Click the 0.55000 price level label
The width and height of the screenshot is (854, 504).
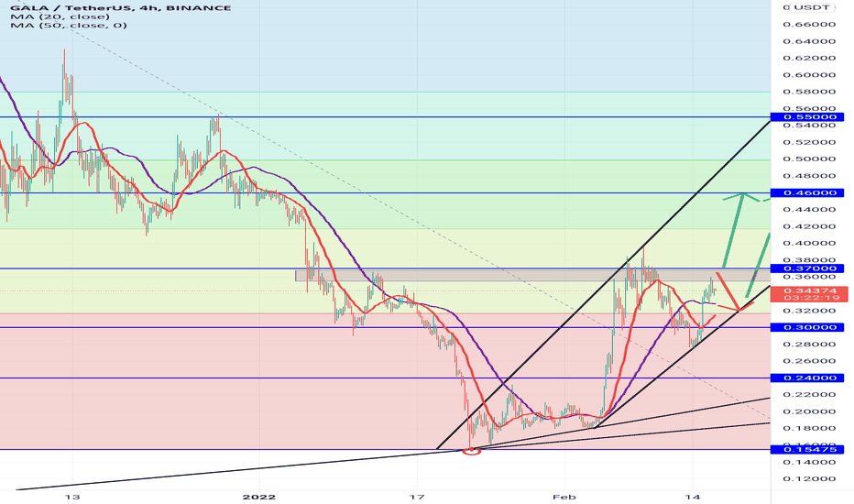point(808,117)
